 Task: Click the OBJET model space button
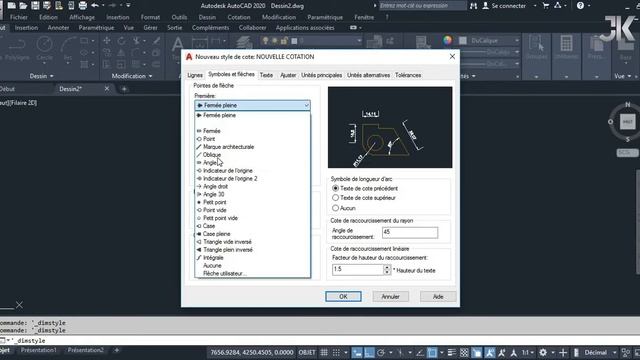pos(307,353)
